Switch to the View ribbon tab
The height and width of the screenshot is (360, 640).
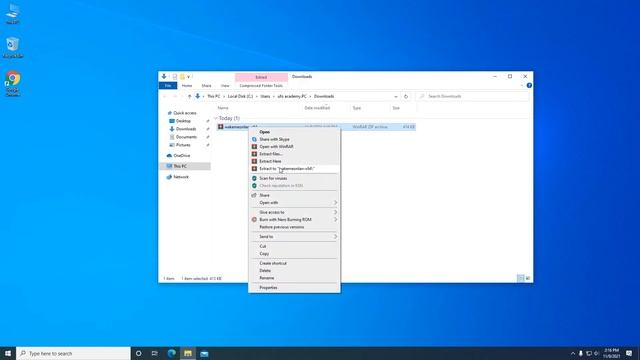[x=225, y=86]
